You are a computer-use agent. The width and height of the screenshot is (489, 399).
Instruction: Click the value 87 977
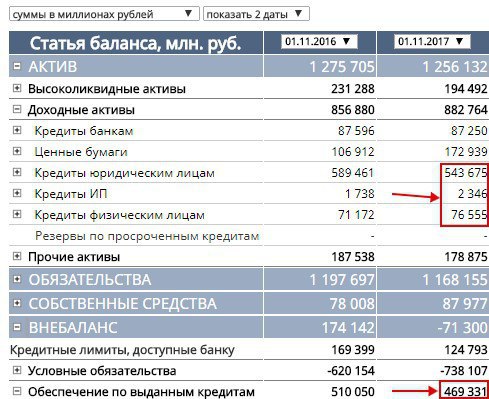[x=465, y=304]
